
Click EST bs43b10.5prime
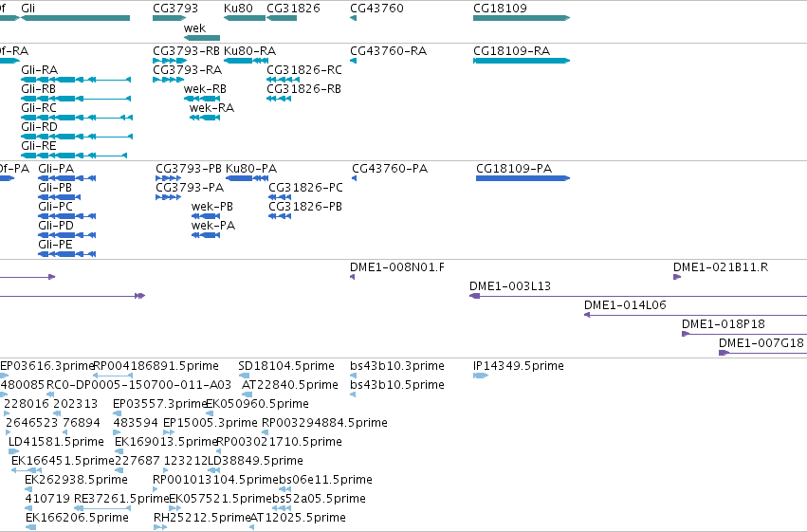tap(353, 394)
